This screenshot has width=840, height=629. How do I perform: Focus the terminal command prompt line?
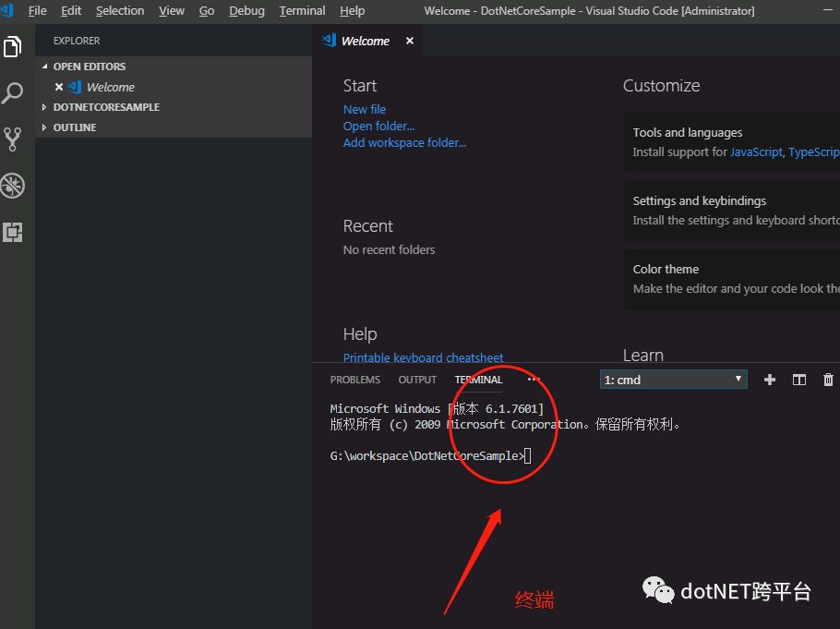tap(431, 455)
